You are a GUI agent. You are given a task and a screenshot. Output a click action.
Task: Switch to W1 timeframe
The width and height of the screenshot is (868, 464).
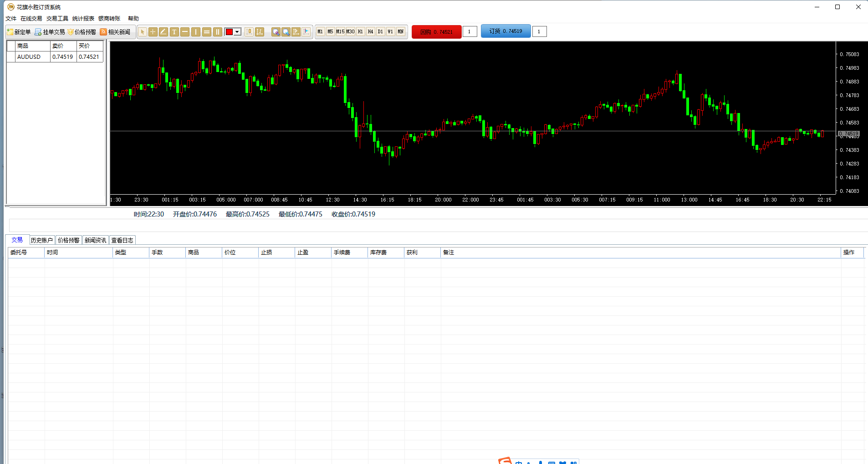pyautogui.click(x=390, y=31)
